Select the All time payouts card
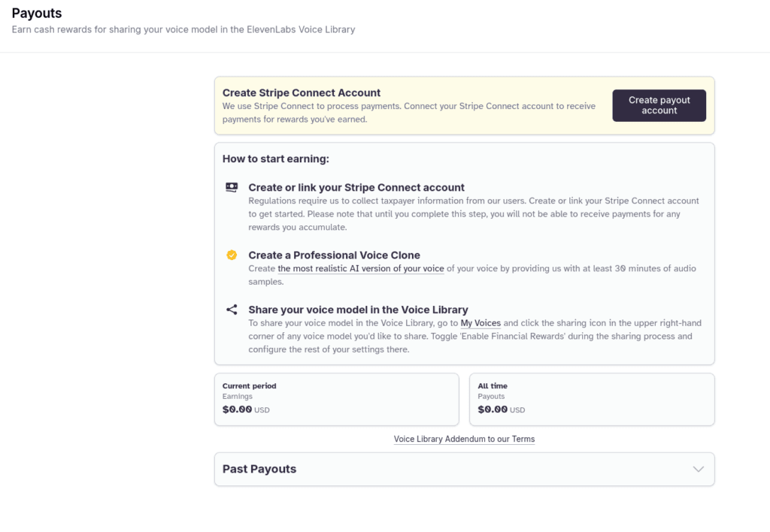This screenshot has width=770, height=532. coord(592,399)
